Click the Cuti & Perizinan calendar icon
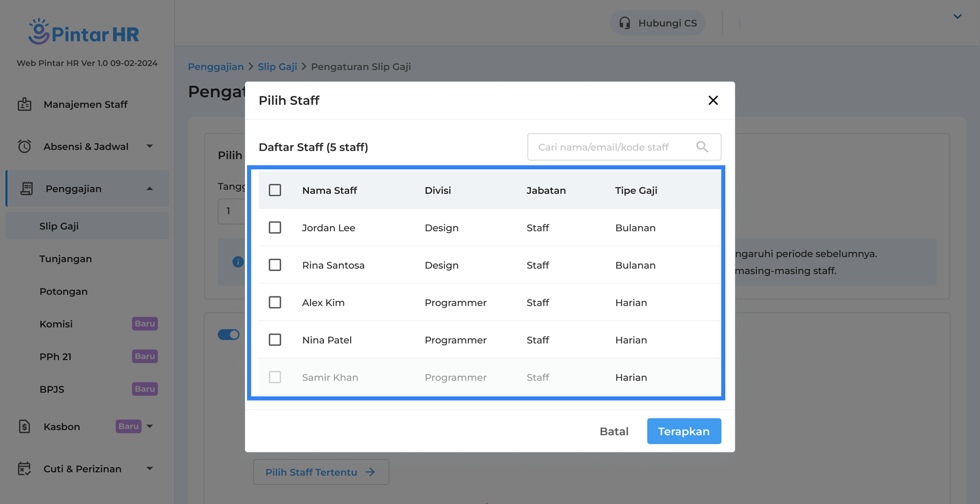 pos(24,469)
